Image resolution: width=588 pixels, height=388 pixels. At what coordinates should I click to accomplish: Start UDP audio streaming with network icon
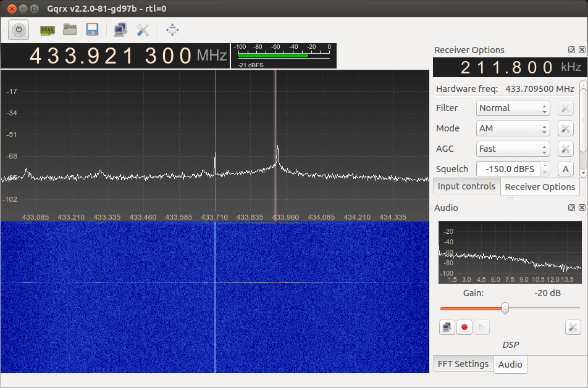tap(447, 328)
